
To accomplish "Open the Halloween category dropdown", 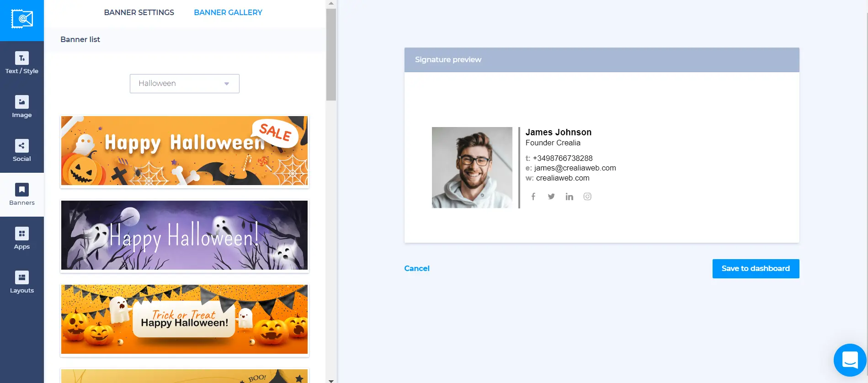I will click(185, 84).
